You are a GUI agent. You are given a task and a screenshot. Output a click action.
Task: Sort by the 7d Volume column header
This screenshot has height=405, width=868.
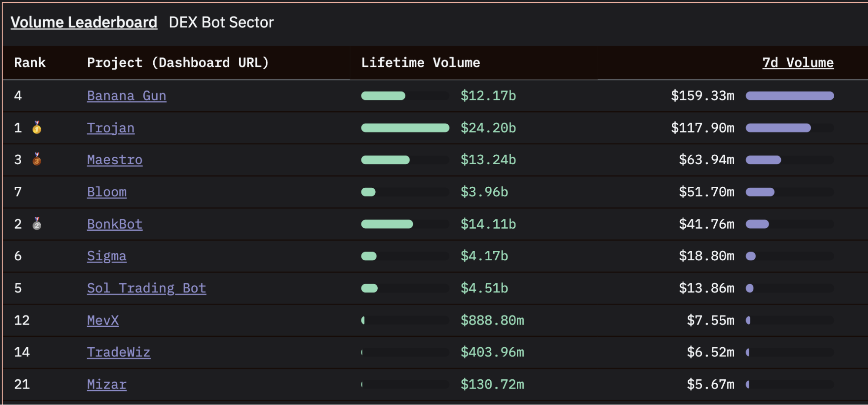[x=798, y=63]
